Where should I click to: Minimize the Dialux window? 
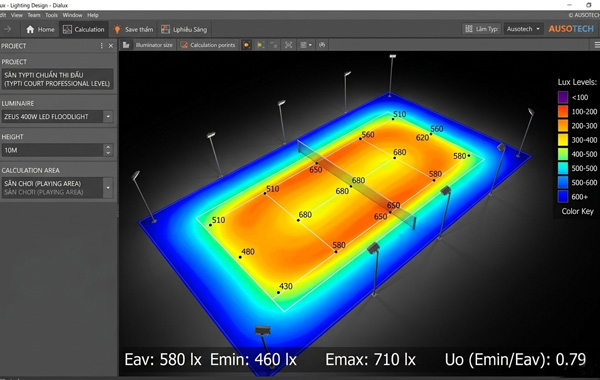pyautogui.click(x=569, y=5)
